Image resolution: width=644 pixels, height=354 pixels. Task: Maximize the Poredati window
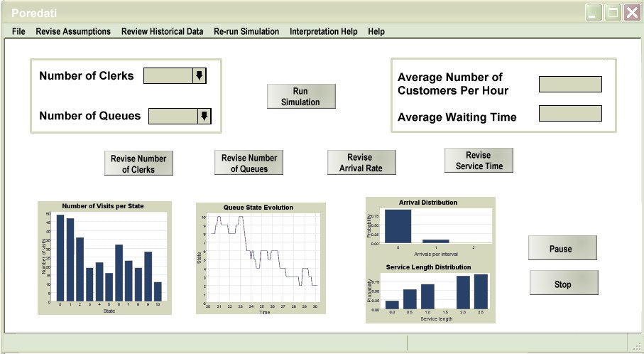click(x=613, y=13)
